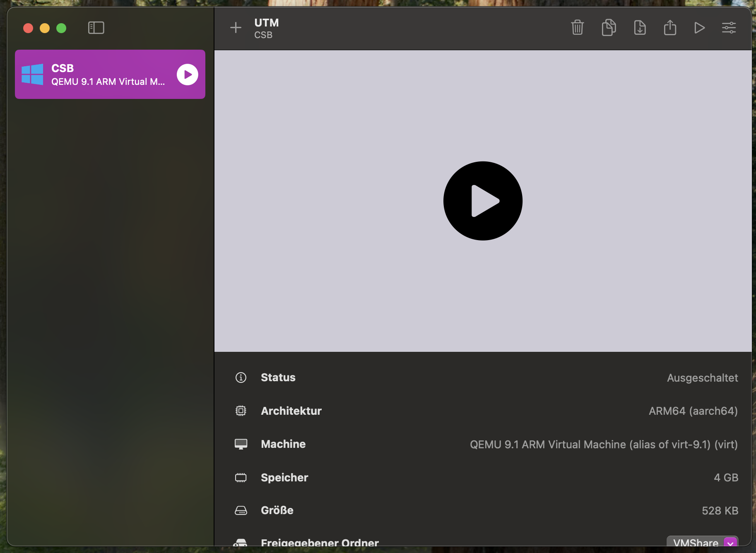
Task: Open VM settings sliders icon
Action: (x=729, y=28)
